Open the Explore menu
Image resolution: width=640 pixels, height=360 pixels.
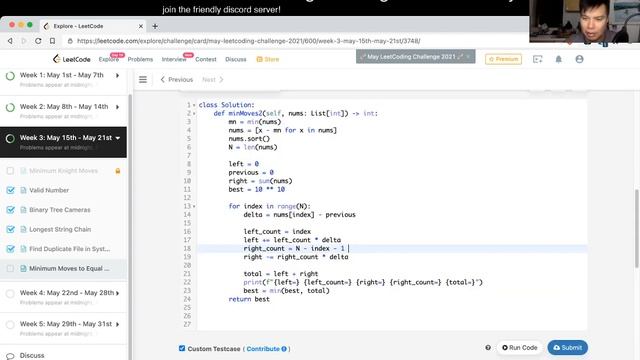pyautogui.click(x=109, y=59)
